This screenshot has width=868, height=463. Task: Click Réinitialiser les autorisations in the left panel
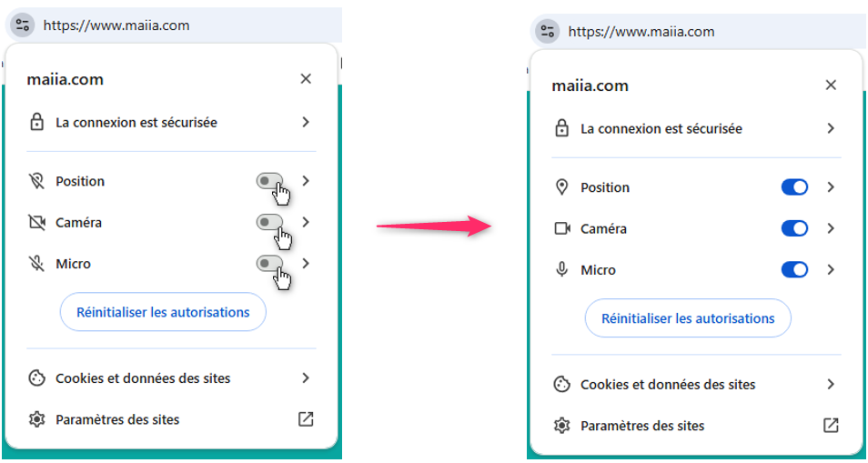point(163,312)
